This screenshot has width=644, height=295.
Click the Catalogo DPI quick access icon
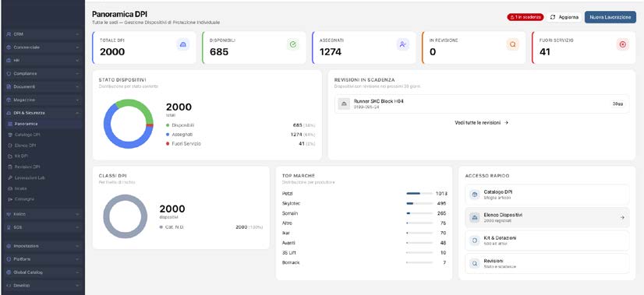(x=475, y=195)
